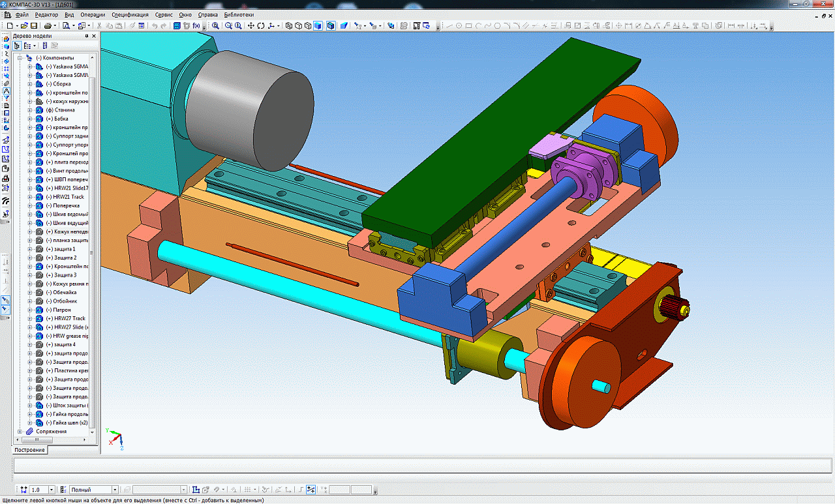Select the Pan view (move) tool
The image size is (835, 504).
coord(251,25)
